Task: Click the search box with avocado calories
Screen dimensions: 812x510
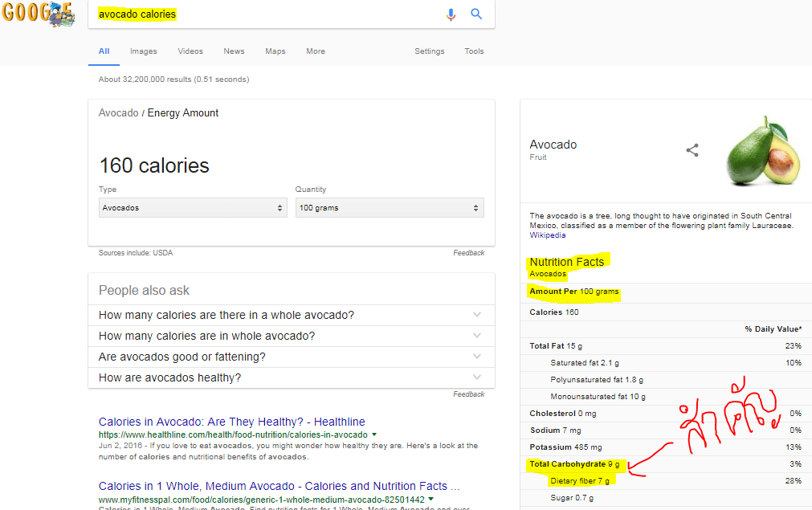Action: (265, 14)
